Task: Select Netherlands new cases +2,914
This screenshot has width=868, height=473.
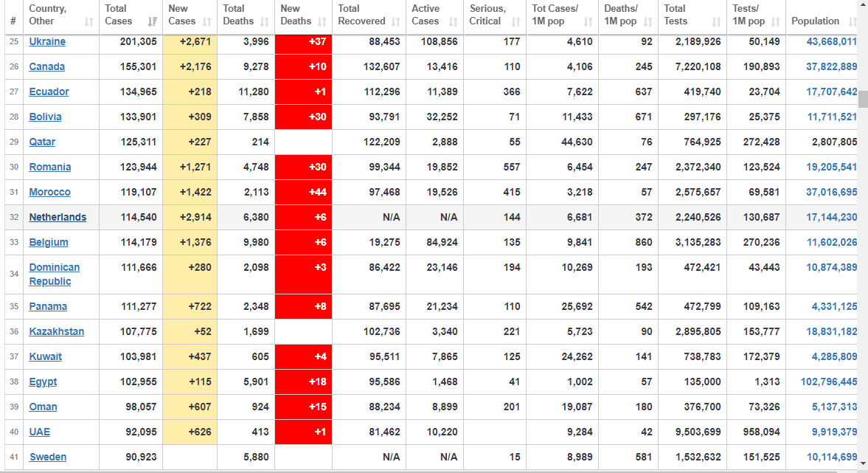Action: click(x=195, y=217)
